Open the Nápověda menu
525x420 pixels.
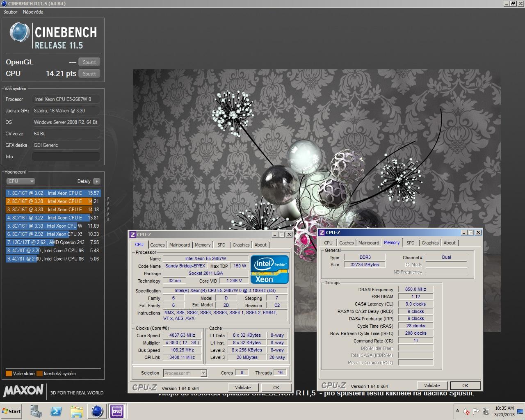pos(33,12)
